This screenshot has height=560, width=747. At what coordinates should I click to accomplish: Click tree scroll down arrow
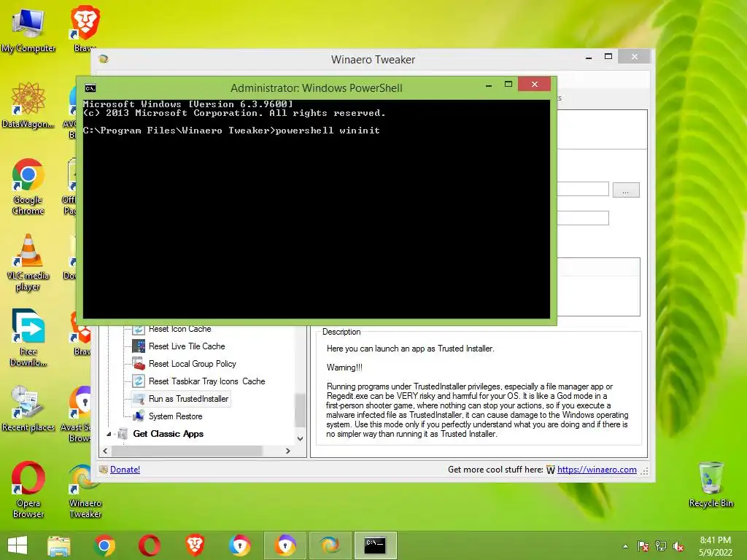300,439
